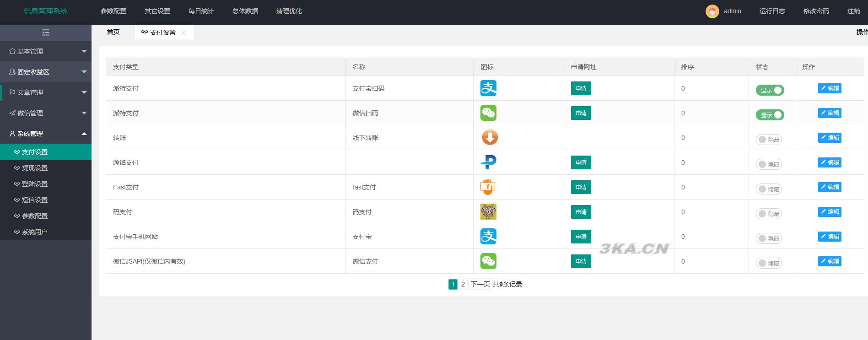Switch to the 首页 tab
Viewport: 868px width, 340px height.
click(113, 32)
